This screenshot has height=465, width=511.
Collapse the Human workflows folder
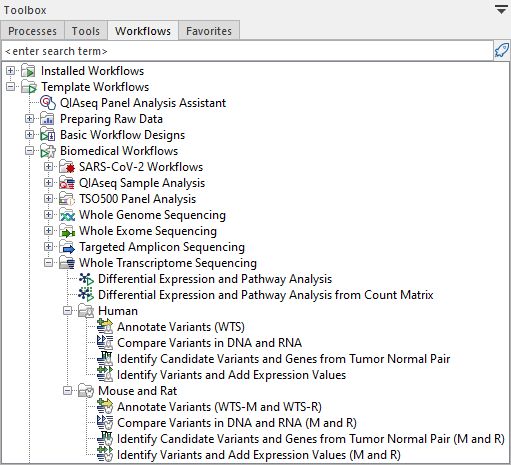tap(67, 311)
